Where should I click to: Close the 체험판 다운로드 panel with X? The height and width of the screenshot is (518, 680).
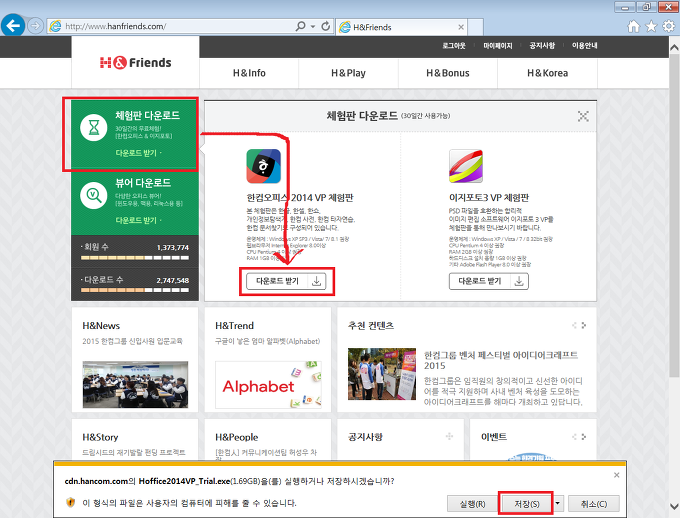(x=583, y=116)
